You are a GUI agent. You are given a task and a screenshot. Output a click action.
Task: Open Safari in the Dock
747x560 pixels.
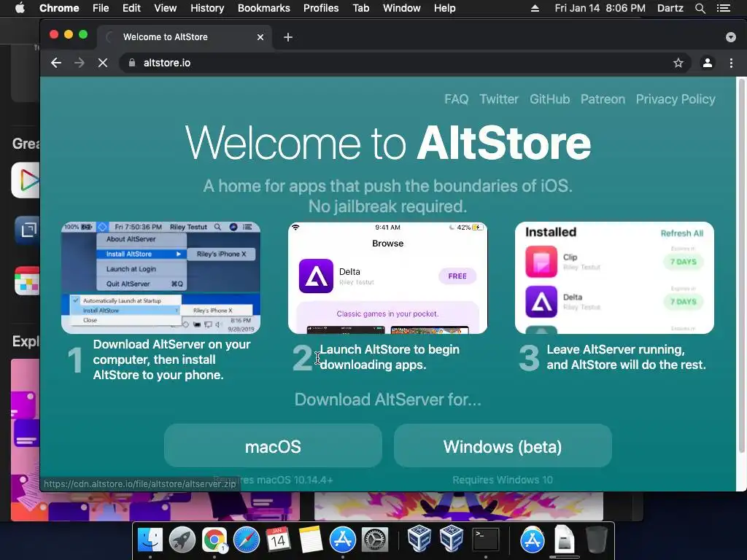click(247, 540)
